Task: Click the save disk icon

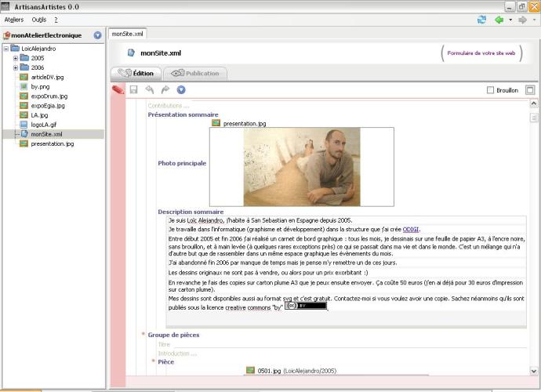Action: [x=133, y=90]
